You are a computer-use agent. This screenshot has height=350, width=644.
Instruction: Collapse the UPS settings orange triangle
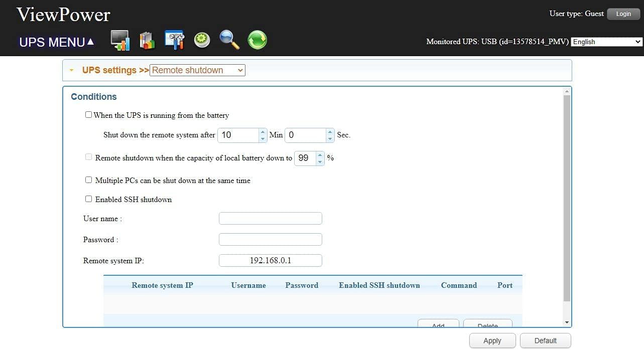tap(71, 70)
